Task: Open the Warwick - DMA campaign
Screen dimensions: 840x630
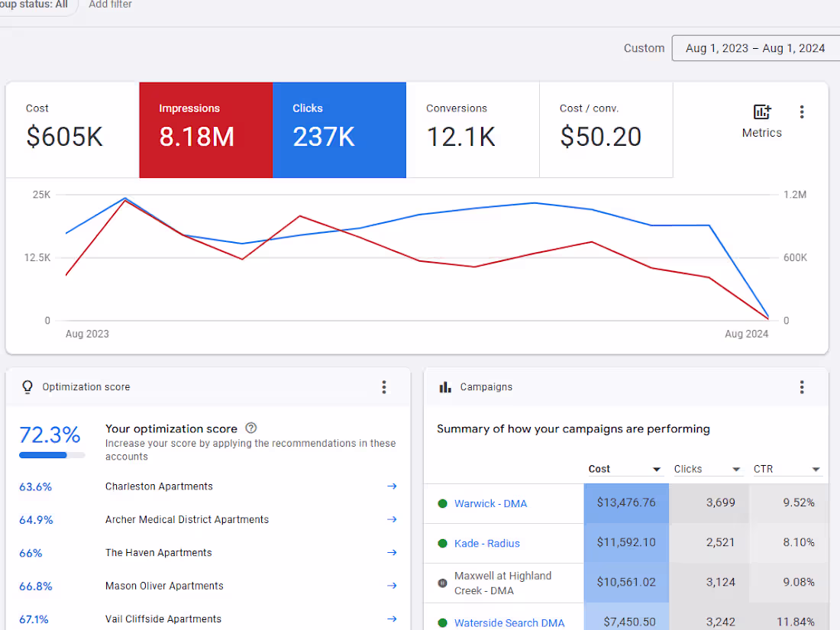Action: click(x=490, y=503)
